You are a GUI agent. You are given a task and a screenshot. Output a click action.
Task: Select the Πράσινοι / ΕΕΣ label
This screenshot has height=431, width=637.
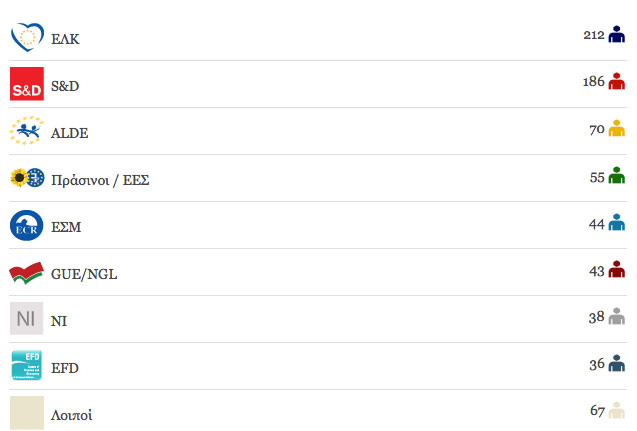point(100,180)
